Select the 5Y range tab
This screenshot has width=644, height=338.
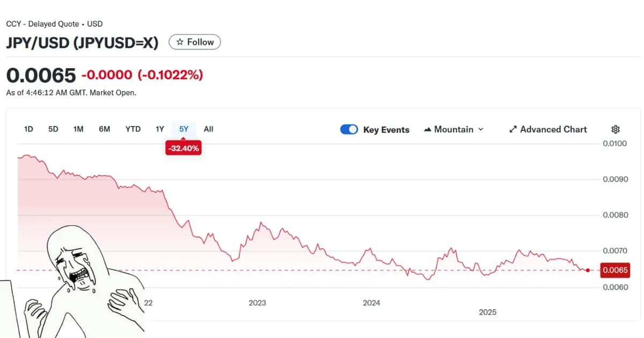click(184, 129)
